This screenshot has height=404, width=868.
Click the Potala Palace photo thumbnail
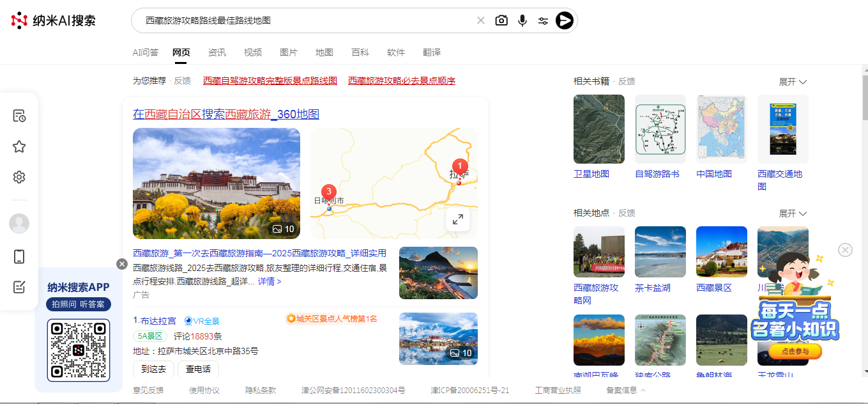pyautogui.click(x=216, y=183)
